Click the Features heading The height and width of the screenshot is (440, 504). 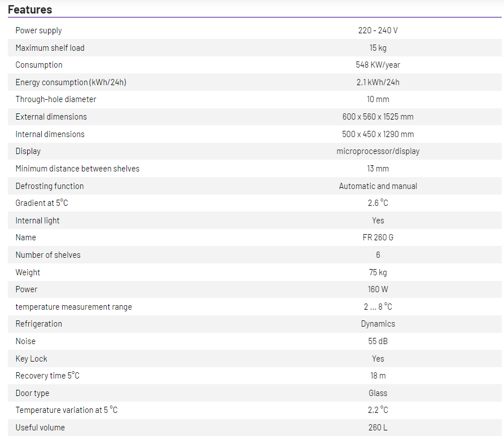[30, 10]
